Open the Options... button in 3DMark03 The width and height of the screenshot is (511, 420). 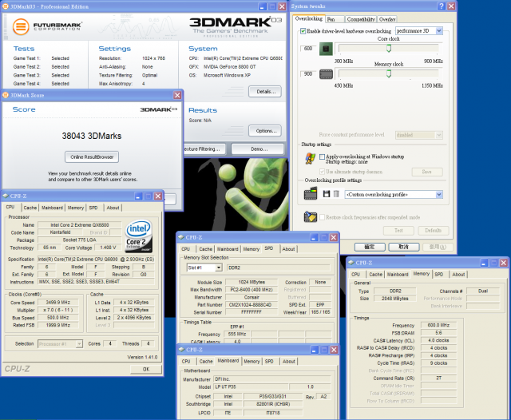(x=265, y=131)
